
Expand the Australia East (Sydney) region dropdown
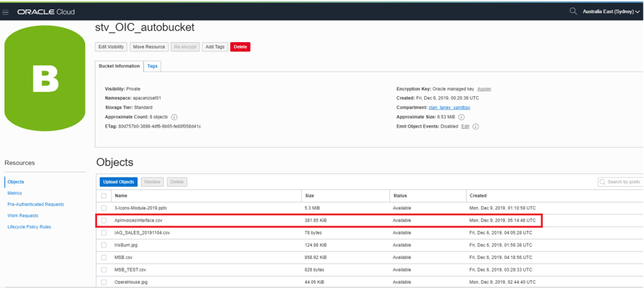610,11
